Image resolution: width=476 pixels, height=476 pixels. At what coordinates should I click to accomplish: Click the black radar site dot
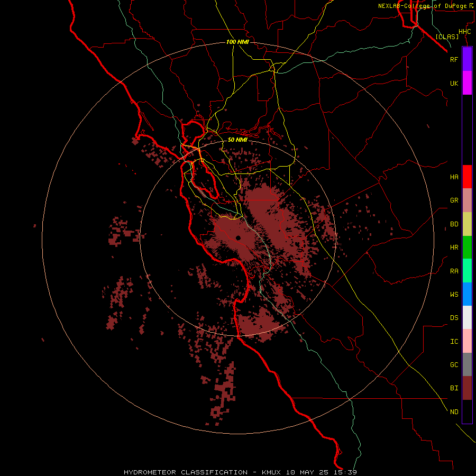[238, 238]
